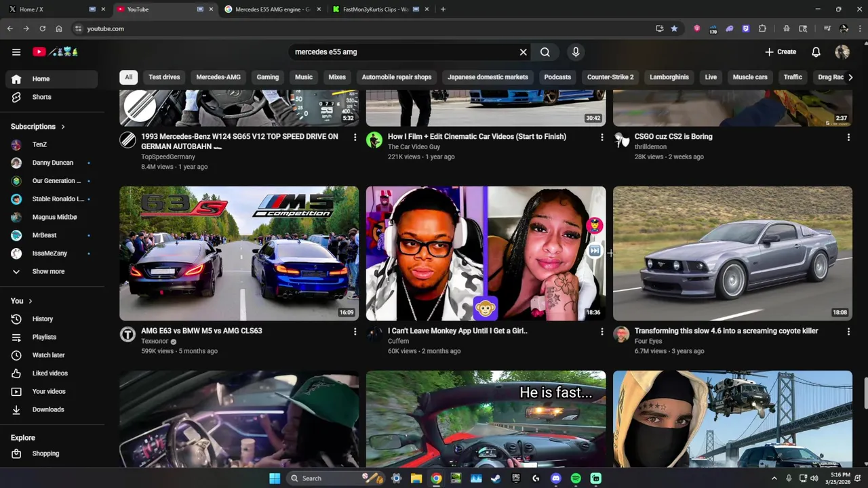Open Four Eyes channel name

click(648, 341)
